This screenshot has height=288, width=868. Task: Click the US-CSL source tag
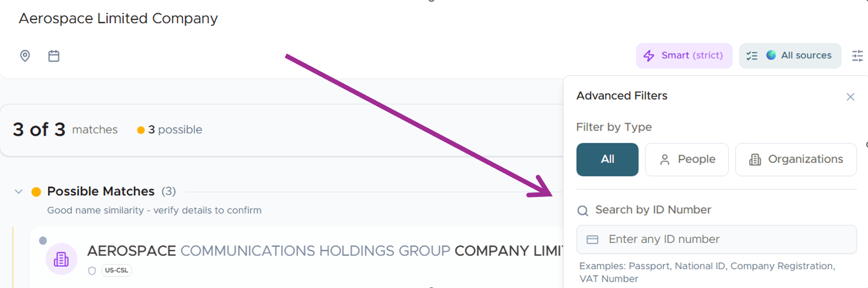116,270
